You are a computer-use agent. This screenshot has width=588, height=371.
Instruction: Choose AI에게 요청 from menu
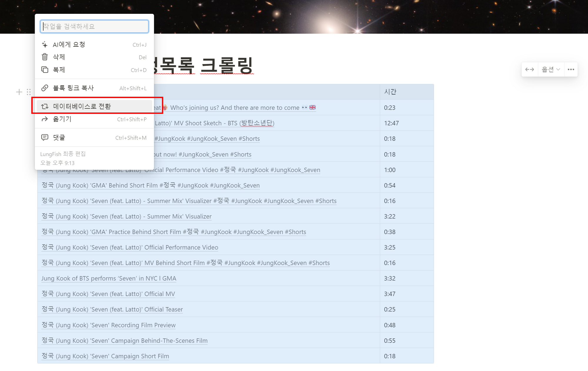click(69, 45)
